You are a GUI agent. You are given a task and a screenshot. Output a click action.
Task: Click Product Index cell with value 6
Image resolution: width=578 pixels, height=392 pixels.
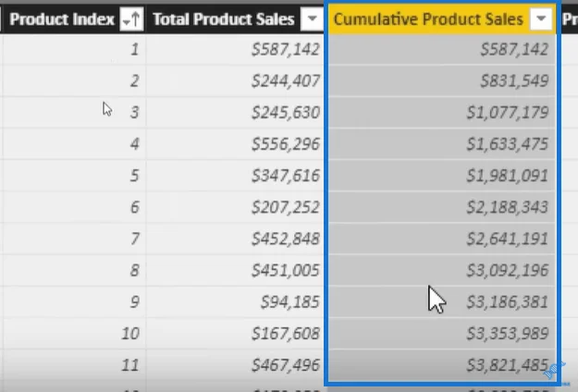click(x=74, y=207)
